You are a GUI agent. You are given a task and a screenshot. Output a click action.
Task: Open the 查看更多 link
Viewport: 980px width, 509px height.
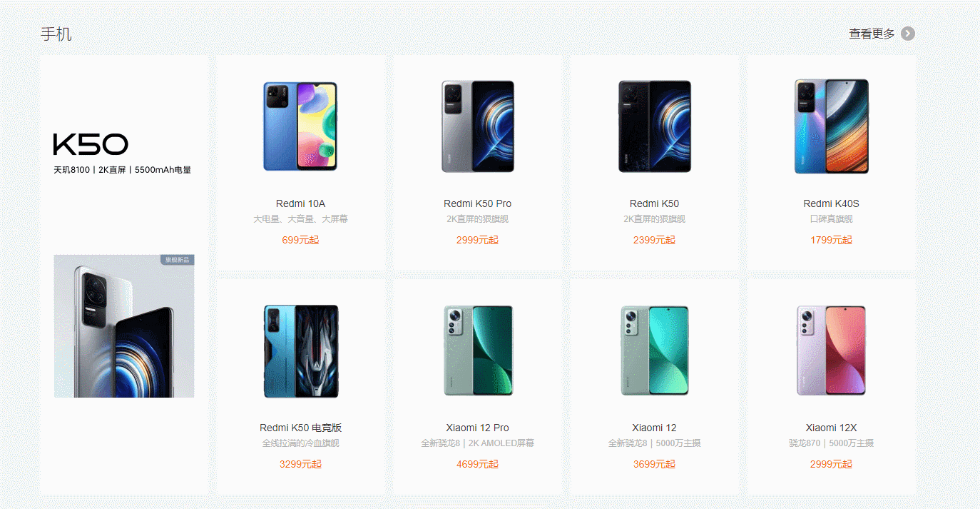pyautogui.click(x=872, y=34)
